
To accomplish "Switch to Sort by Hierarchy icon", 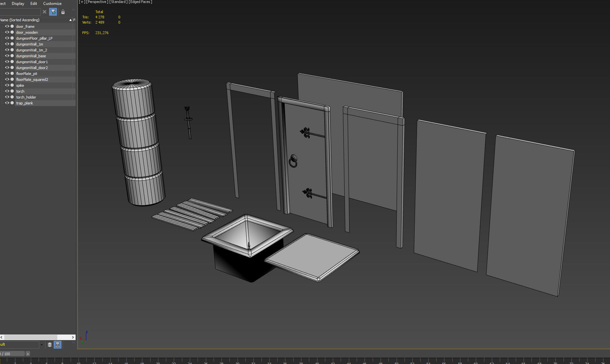I will (x=58, y=344).
